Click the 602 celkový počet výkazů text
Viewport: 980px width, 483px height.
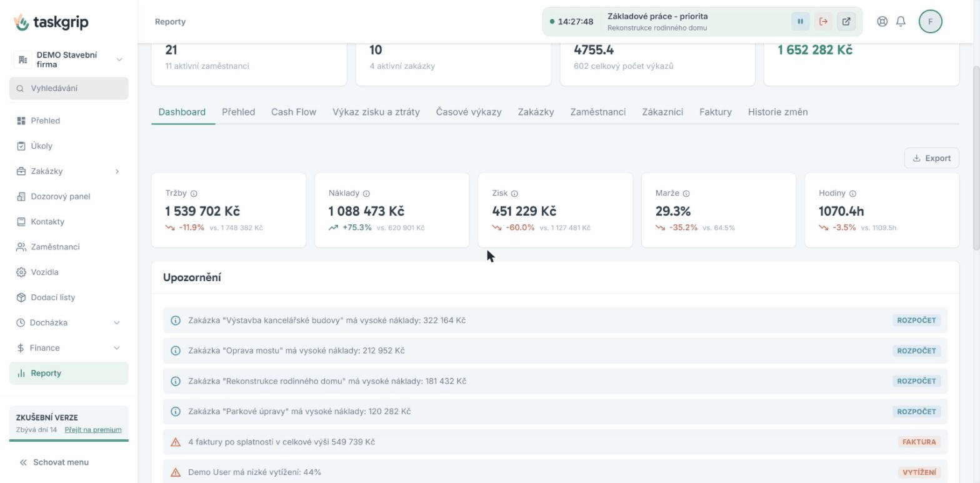623,66
